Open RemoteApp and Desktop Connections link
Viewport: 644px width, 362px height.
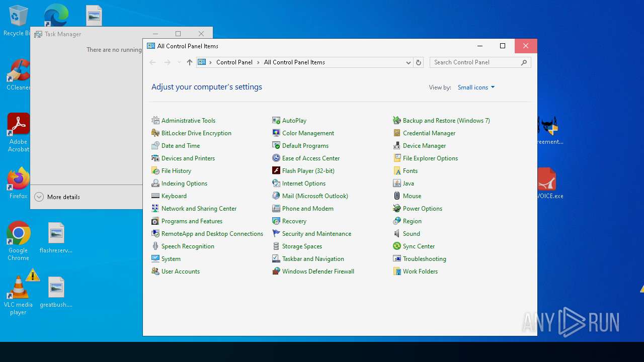coord(212,234)
